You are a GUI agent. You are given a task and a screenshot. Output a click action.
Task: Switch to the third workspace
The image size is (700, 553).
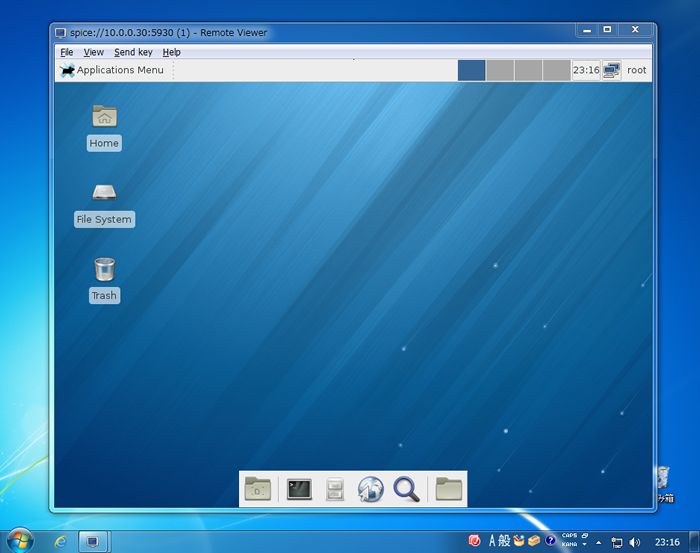pyautogui.click(x=528, y=70)
